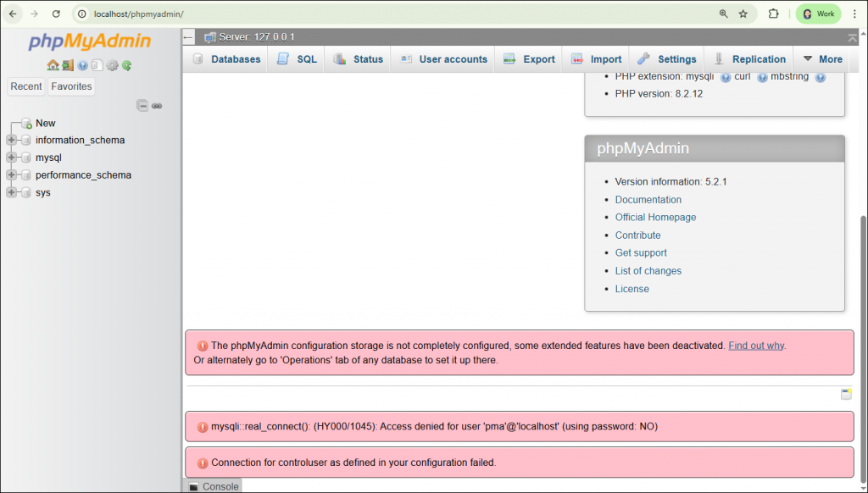The image size is (868, 493).
Task: Collapse all database tree items
Action: tap(142, 106)
